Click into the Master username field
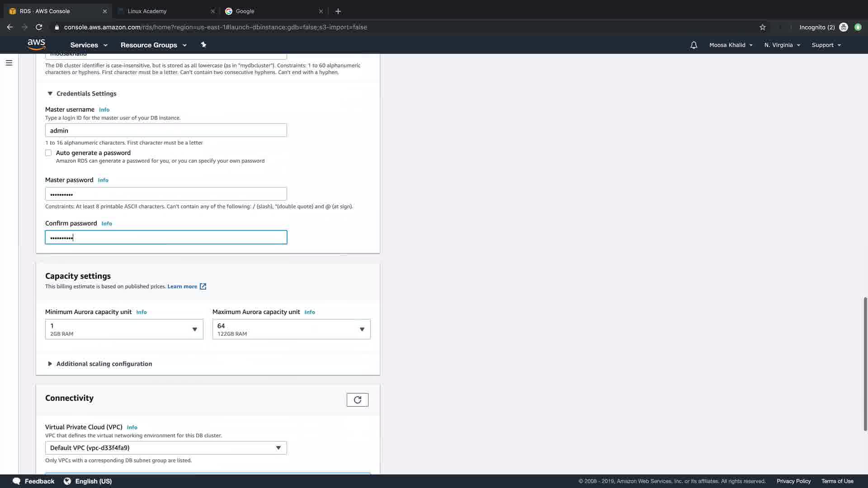The width and height of the screenshot is (868, 488). pyautogui.click(x=165, y=131)
